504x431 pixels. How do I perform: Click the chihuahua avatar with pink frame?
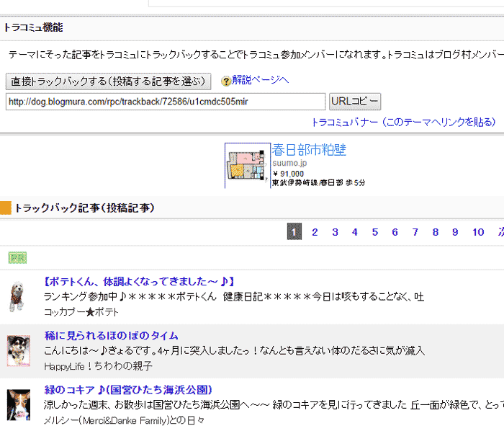[19, 350]
